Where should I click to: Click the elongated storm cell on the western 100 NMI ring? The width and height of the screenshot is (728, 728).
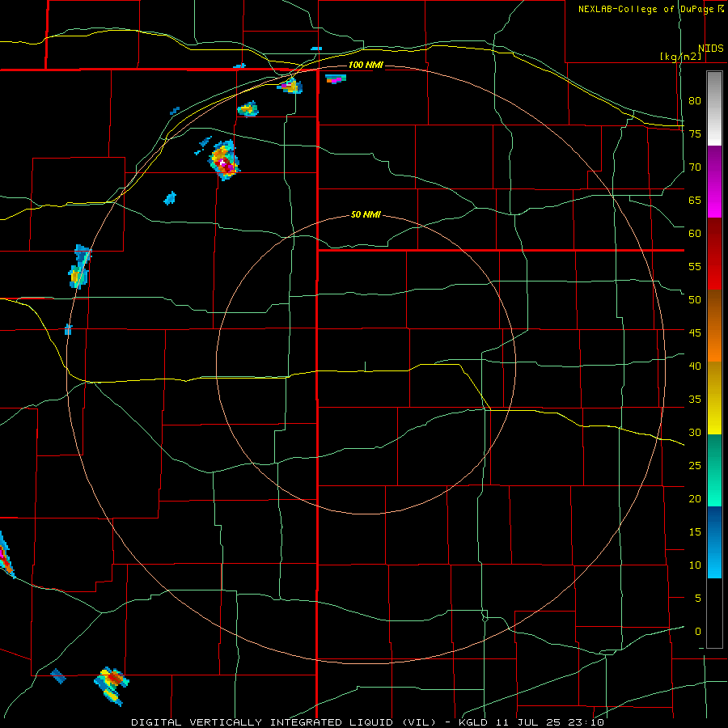pyautogui.click(x=79, y=266)
